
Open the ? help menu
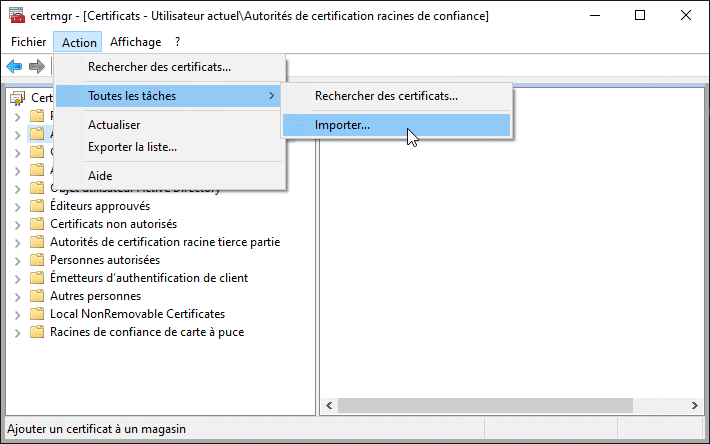(177, 42)
